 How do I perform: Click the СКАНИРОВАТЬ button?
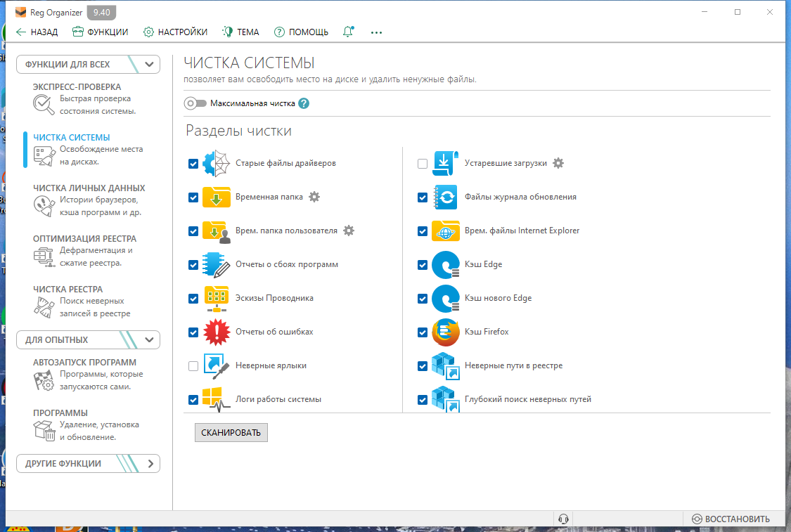[x=231, y=433]
